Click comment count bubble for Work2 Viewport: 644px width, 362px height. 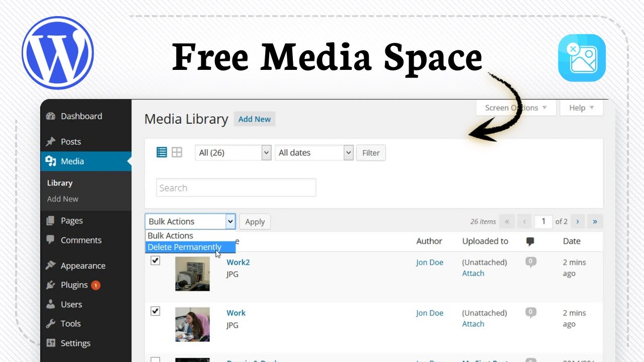tap(531, 262)
